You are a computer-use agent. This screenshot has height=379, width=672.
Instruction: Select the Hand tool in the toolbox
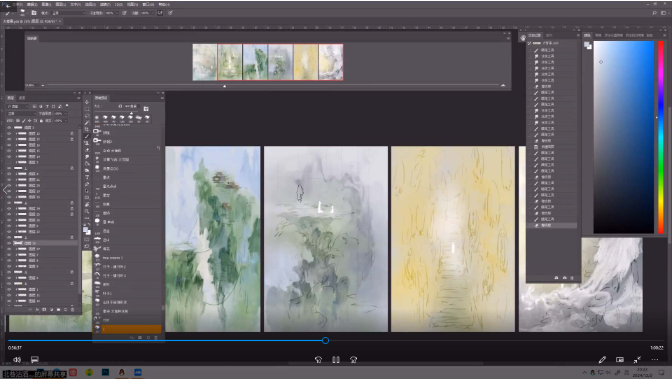point(87,205)
